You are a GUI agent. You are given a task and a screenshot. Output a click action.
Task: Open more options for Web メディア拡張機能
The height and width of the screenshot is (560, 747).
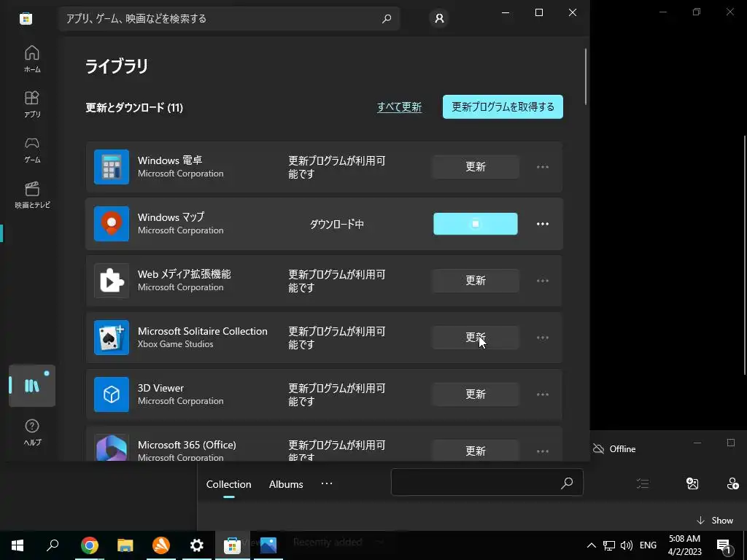[x=543, y=281]
